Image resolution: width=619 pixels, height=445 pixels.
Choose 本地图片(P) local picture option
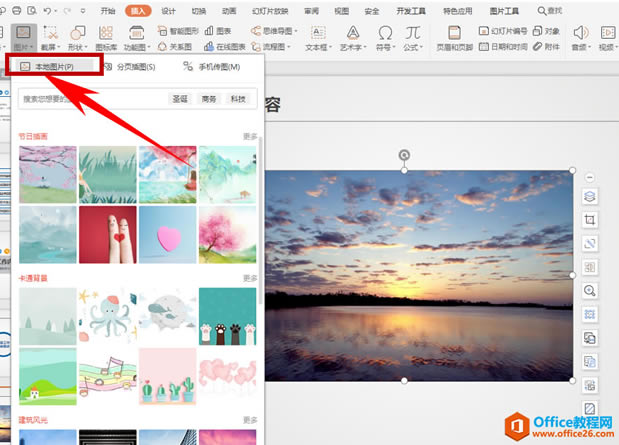(54, 66)
